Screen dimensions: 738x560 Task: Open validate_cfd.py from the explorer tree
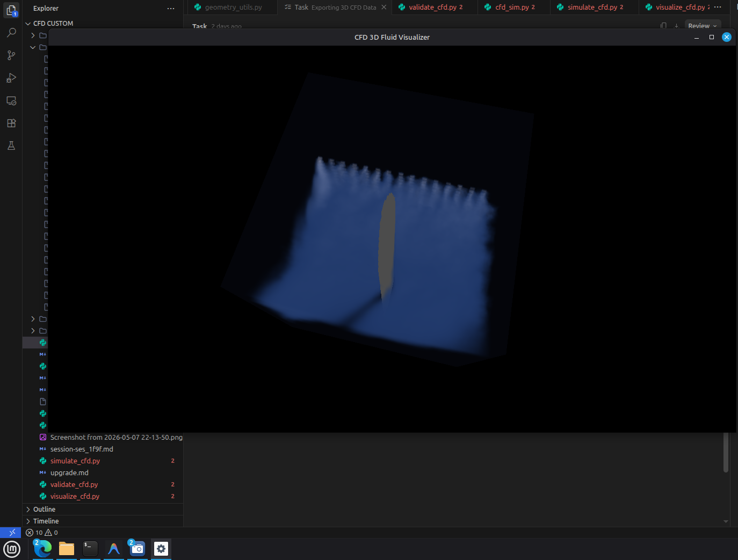[x=74, y=484]
